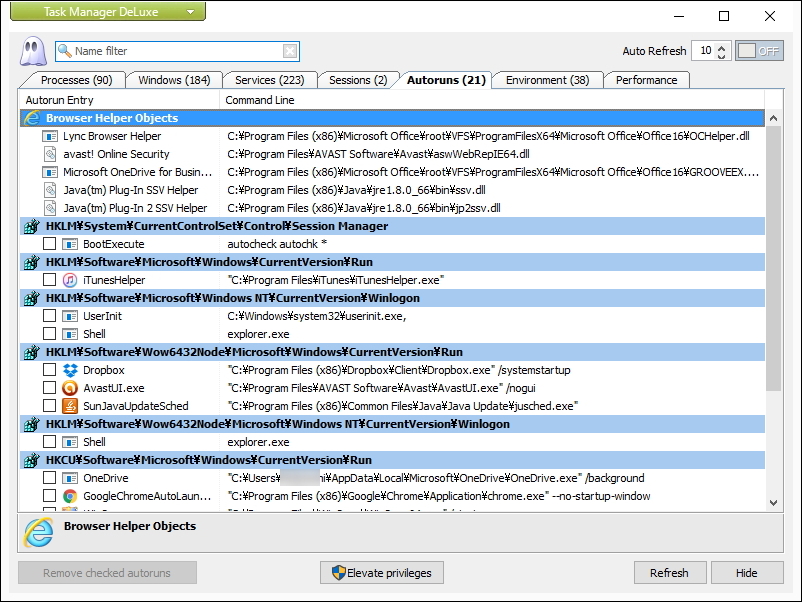Select the userinit.exe command line text

pos(317,316)
